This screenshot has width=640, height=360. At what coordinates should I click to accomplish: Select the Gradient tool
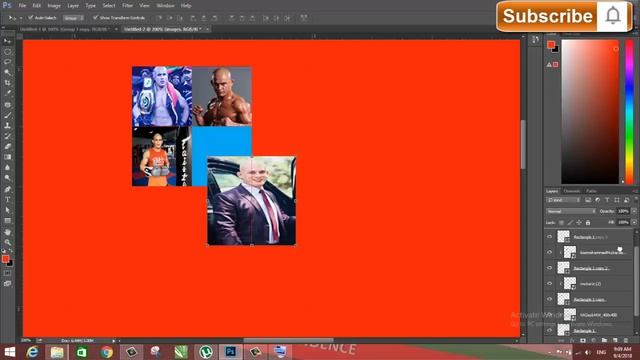pos(7,157)
